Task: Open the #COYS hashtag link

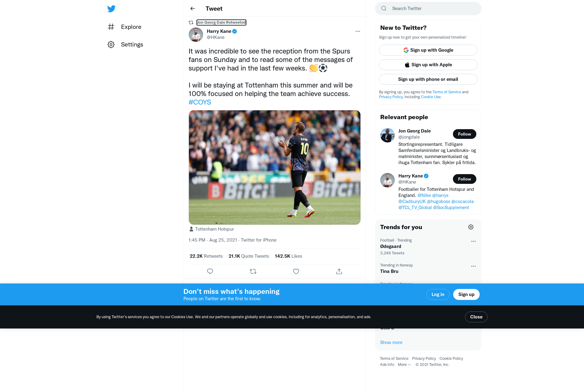Action: [200, 102]
